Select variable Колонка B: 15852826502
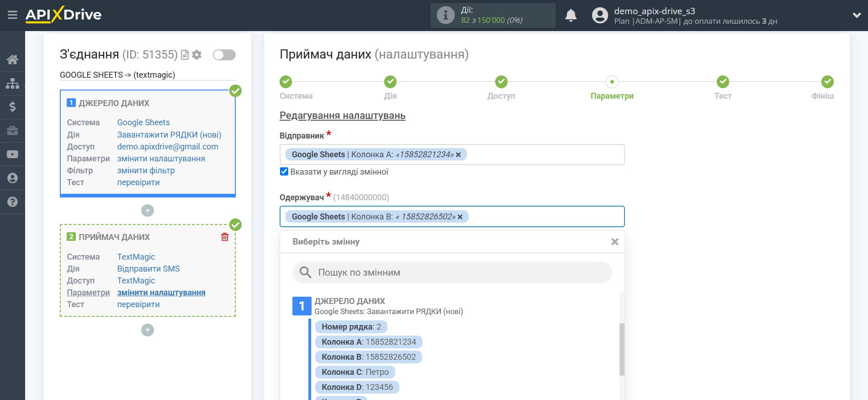Image resolution: width=868 pixels, height=400 pixels. tap(369, 357)
